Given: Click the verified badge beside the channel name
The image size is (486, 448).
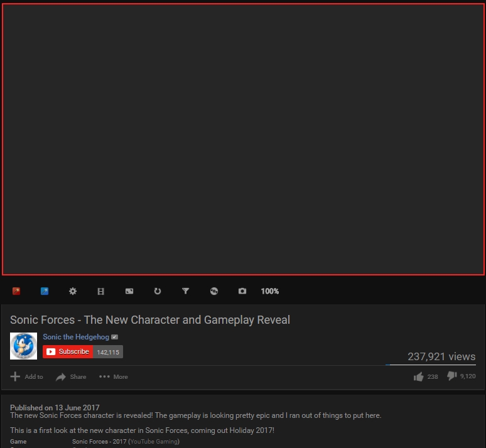Looking at the screenshot, I should pyautogui.click(x=115, y=337).
